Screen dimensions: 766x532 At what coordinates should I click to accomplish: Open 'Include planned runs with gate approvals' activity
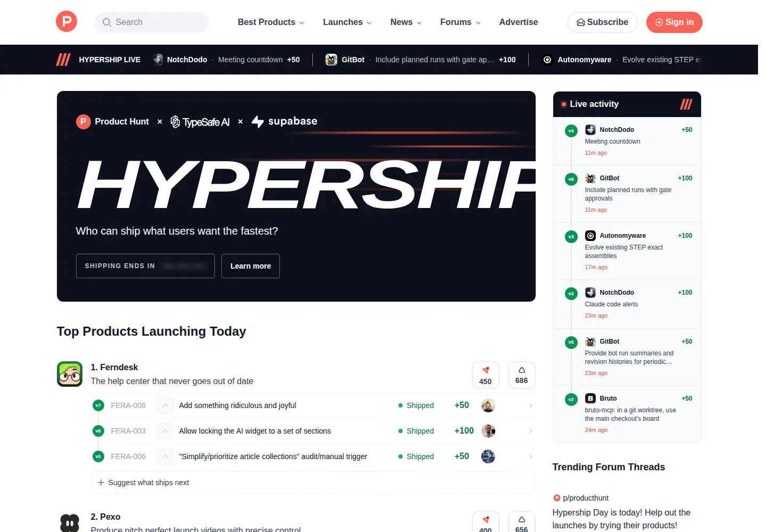pyautogui.click(x=627, y=194)
